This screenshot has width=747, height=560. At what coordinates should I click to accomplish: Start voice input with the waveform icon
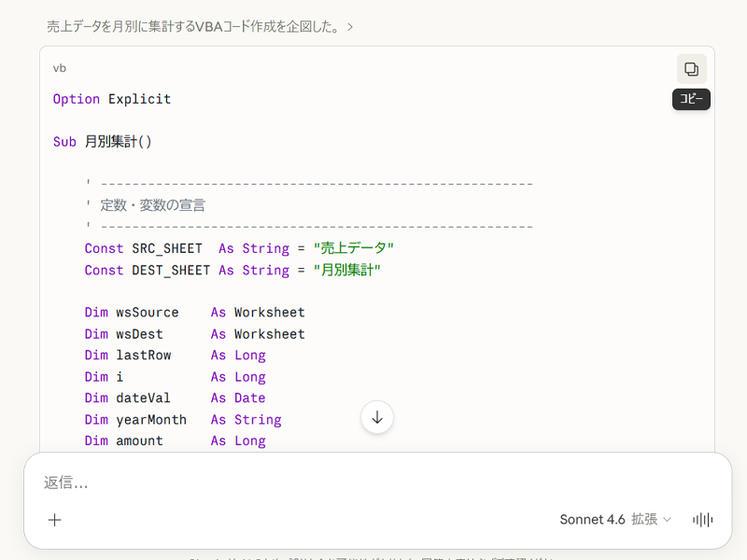(x=702, y=520)
